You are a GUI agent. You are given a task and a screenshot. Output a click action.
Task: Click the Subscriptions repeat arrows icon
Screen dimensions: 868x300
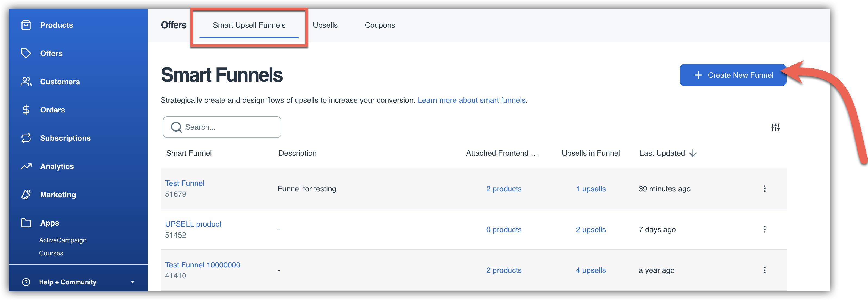(x=26, y=138)
